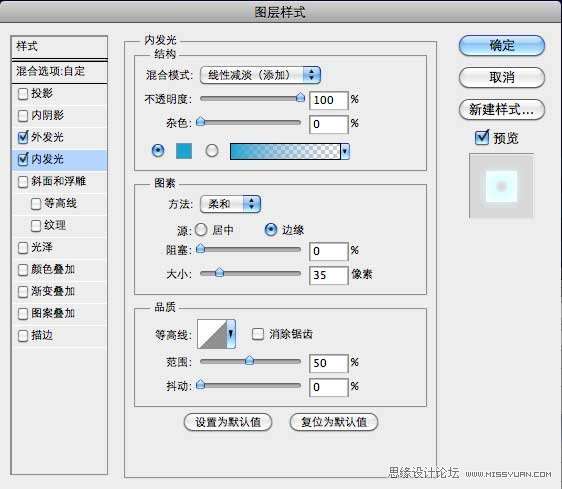Viewport: 562px width, 489px height.
Task: Check the 消除锯齿 anti-alias checkbox
Action: (258, 334)
